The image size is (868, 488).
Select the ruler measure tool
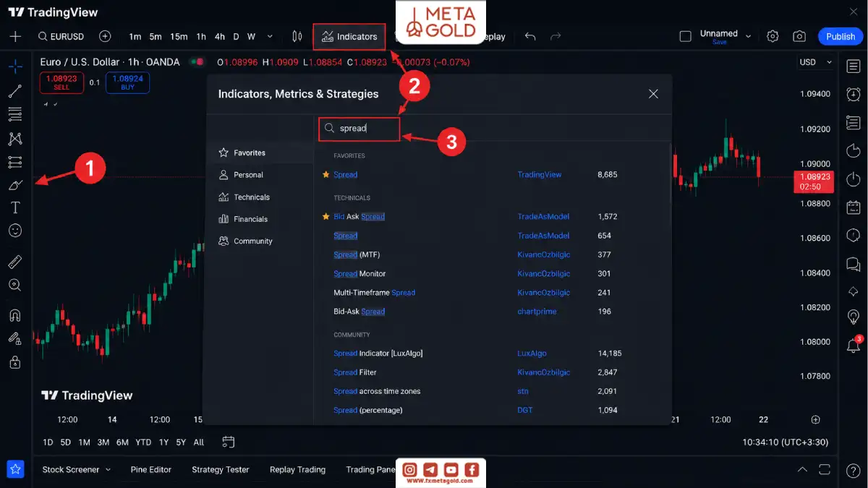point(15,262)
